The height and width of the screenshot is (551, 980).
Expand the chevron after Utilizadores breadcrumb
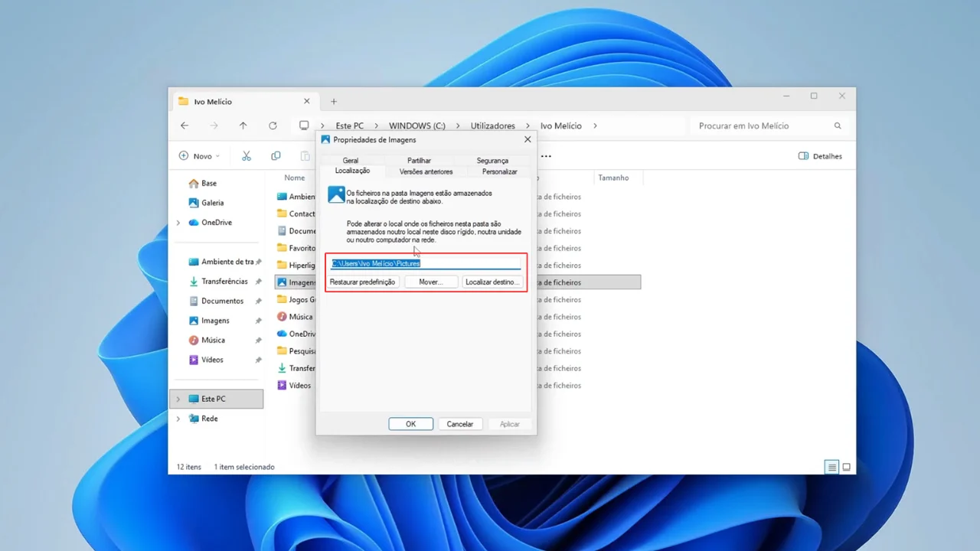528,126
